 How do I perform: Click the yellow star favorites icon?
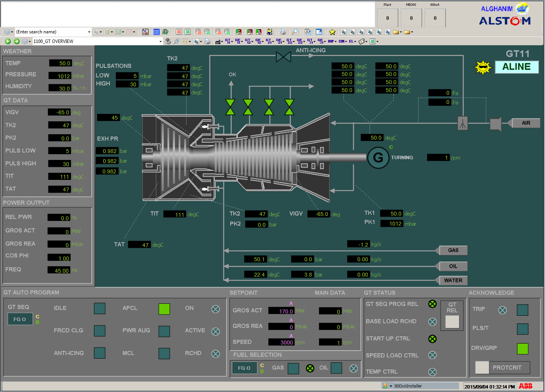(x=332, y=32)
